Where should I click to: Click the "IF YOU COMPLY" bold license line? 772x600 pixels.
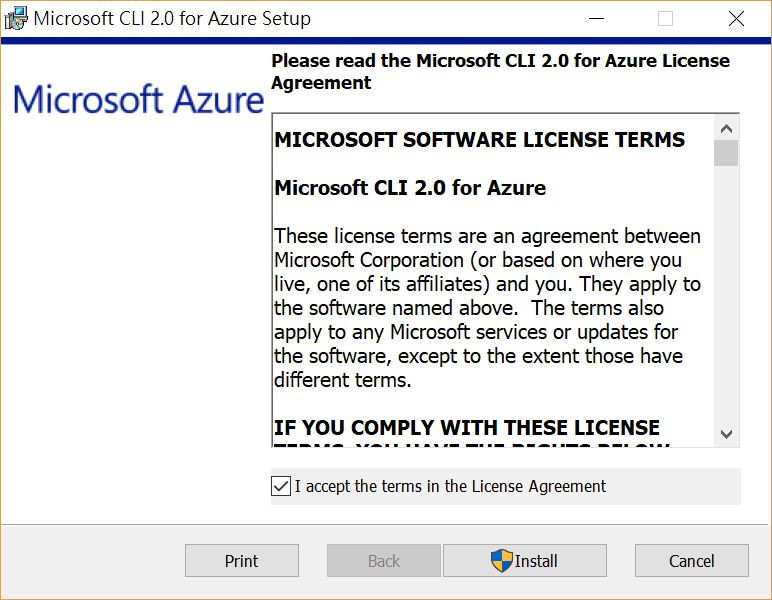[467, 428]
